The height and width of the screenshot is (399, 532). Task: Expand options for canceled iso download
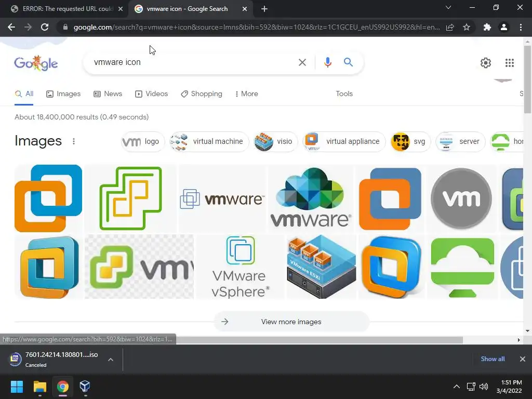tap(111, 360)
